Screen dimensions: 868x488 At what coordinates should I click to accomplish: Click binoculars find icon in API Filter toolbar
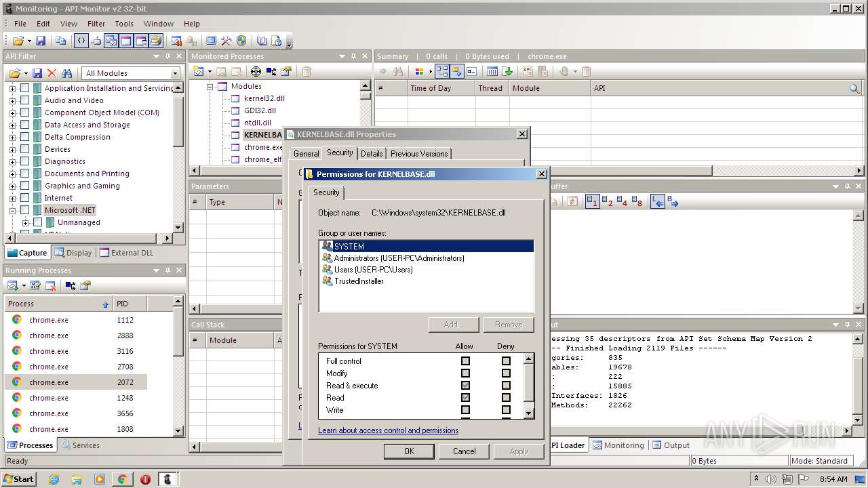coord(66,73)
